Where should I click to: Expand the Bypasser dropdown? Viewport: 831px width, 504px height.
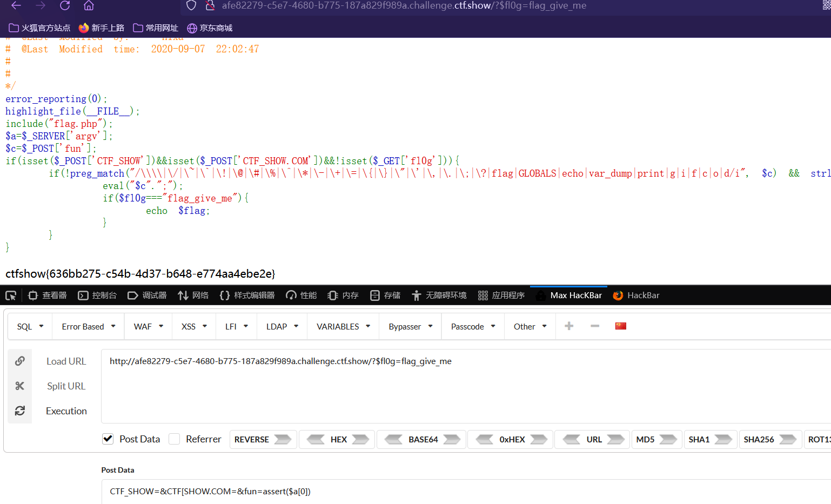tap(411, 326)
